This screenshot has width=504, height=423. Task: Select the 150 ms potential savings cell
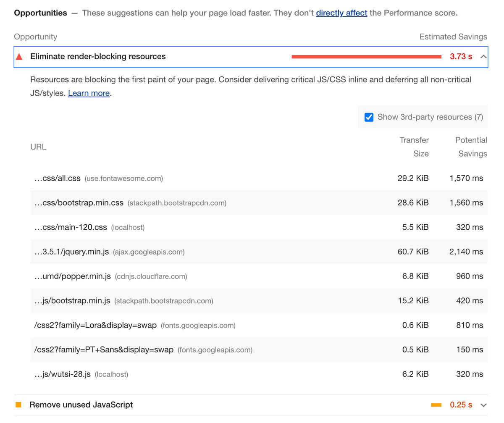tap(470, 350)
